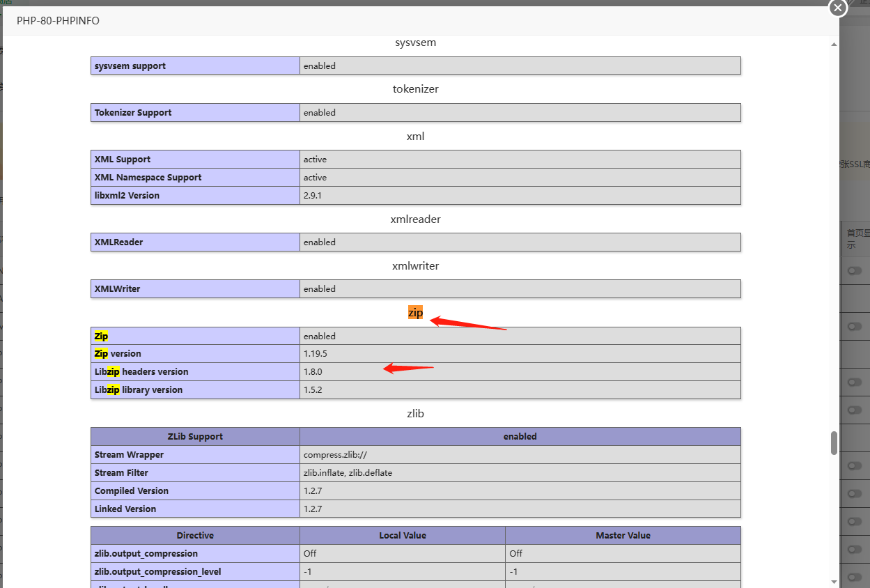Image resolution: width=870 pixels, height=588 pixels.
Task: Close the PHP-80-PHPINFO dialog
Action: (x=837, y=8)
